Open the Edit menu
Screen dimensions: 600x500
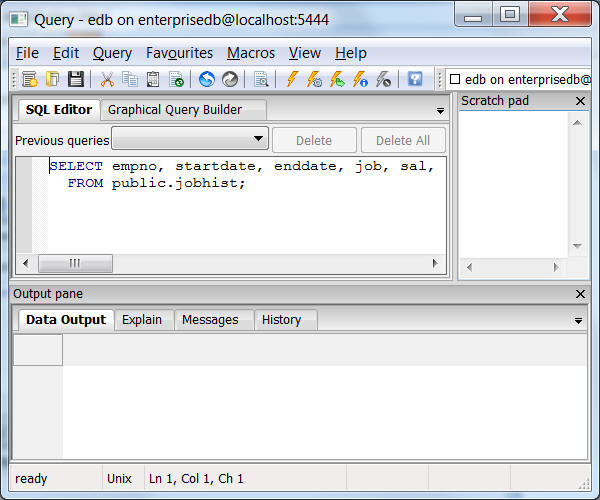click(x=66, y=53)
